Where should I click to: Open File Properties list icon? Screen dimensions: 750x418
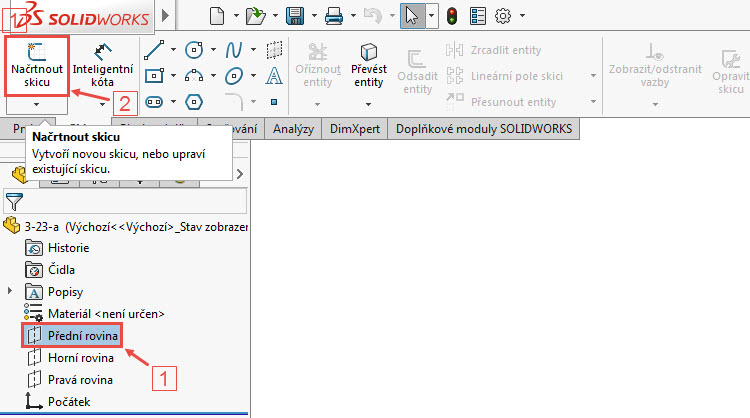coord(478,16)
